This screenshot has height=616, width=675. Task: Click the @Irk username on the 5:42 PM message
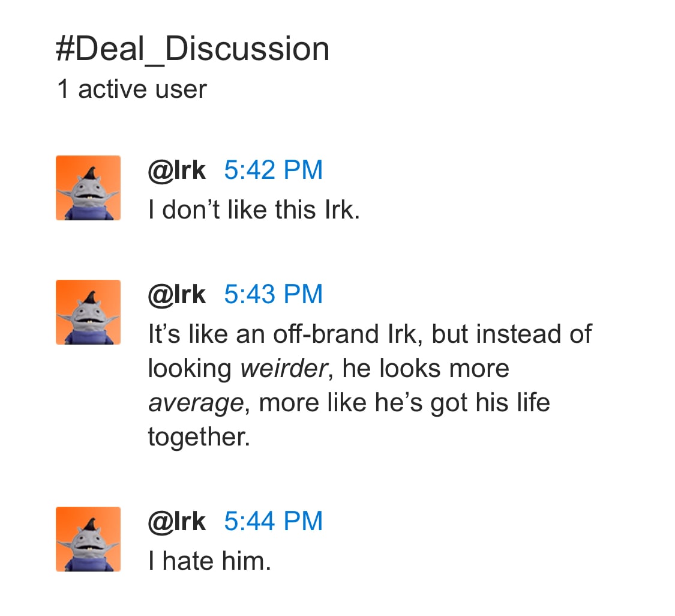(x=176, y=171)
